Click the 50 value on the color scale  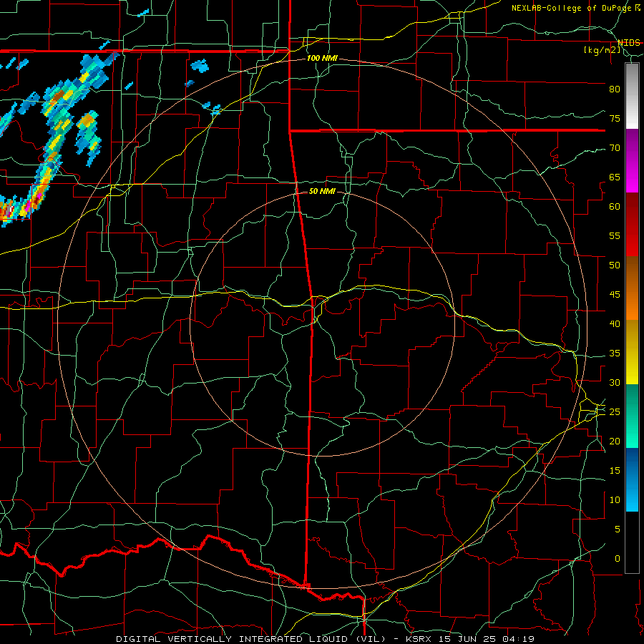click(x=615, y=265)
